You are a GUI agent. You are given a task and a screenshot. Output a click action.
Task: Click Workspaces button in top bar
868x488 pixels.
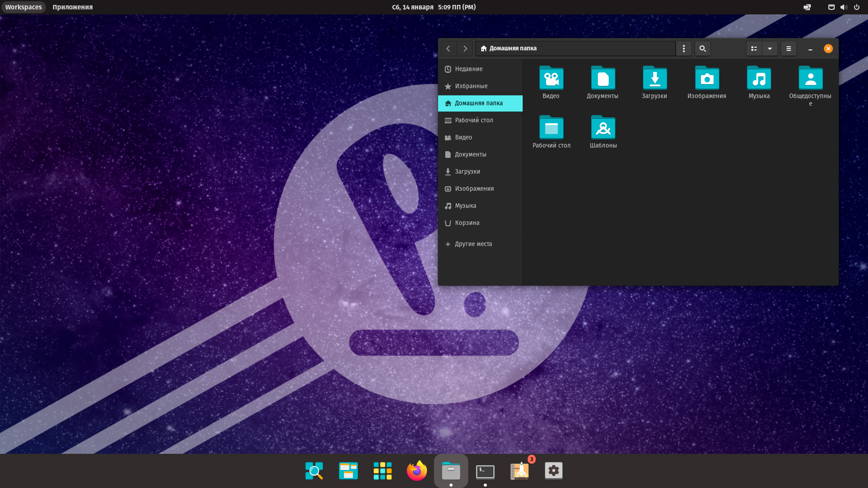23,7
